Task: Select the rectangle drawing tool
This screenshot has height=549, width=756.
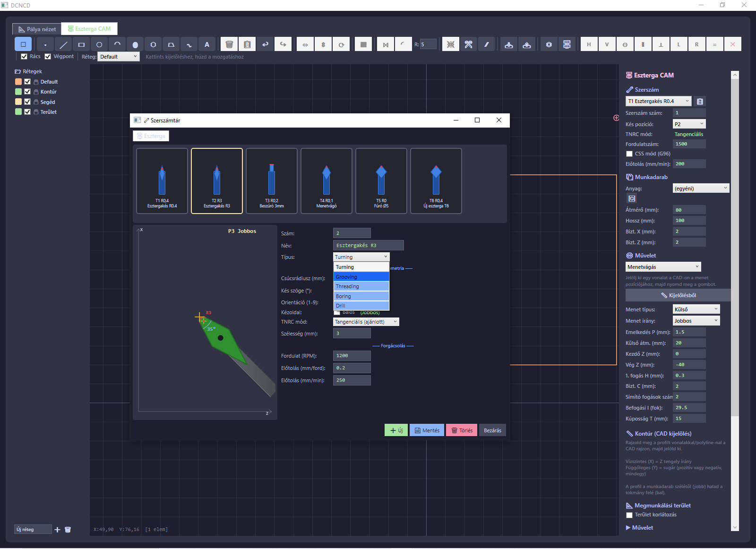Action: pyautogui.click(x=81, y=44)
